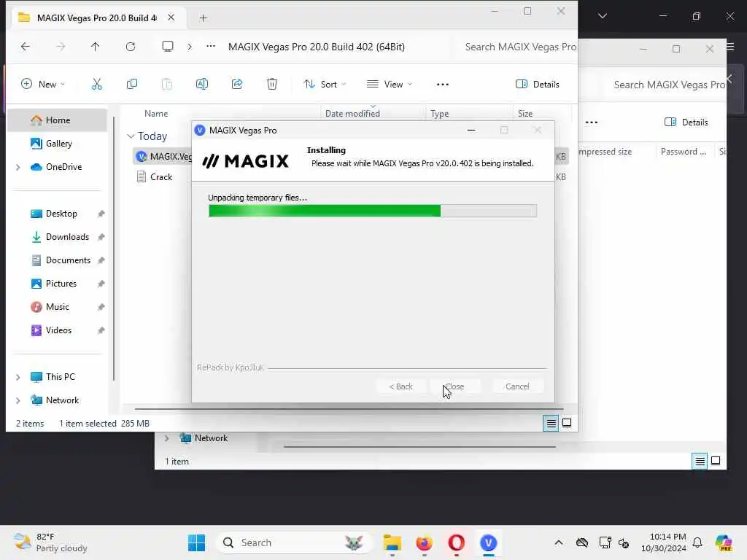Click the Vegas Pro installer taskbar icon
Screen dimensions: 747x560
[488, 542]
